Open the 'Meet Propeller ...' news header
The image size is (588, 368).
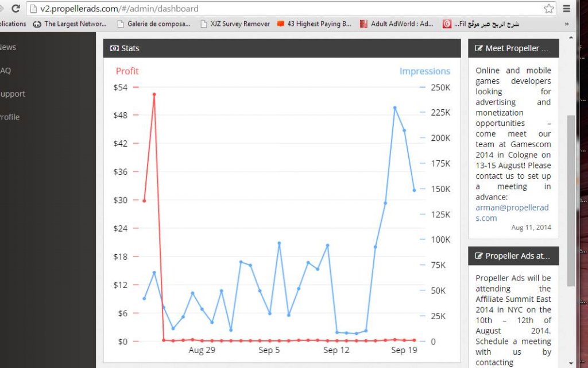(513, 48)
